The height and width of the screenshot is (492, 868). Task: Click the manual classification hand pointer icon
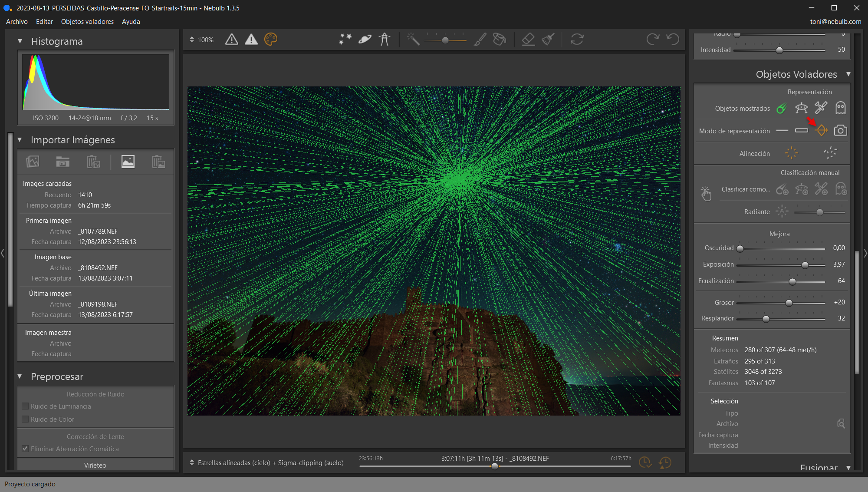coord(706,193)
